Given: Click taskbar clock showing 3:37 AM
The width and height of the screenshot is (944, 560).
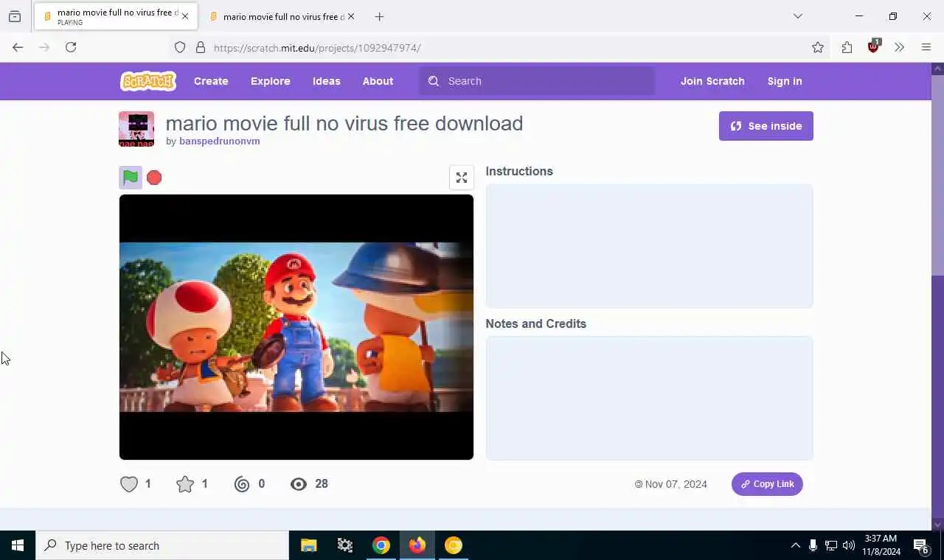Looking at the screenshot, I should pos(881,545).
